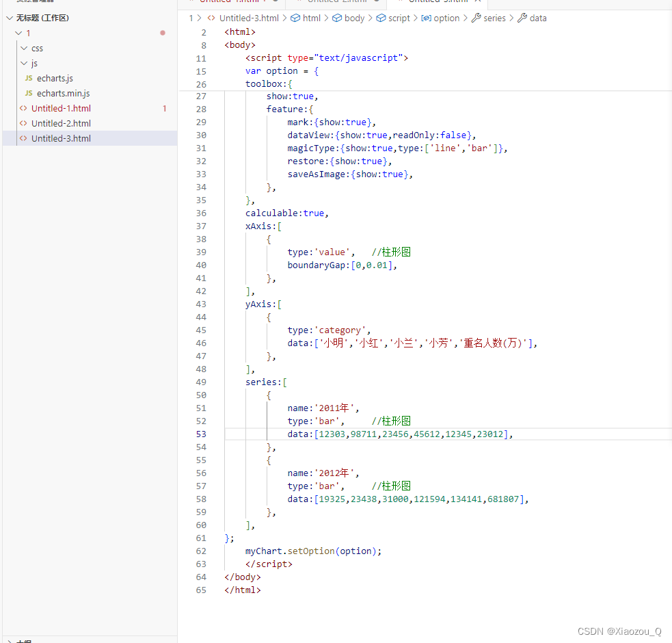Viewport: 672px width, 643px height.
Task: Collapse folder 1 in the explorer tree
Action: [x=18, y=33]
